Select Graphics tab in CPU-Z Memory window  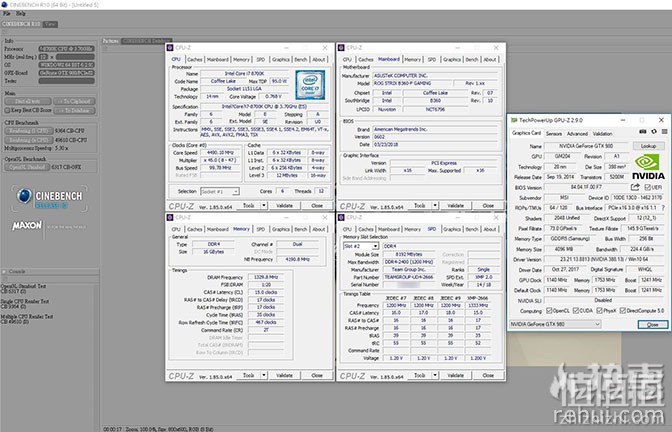[x=281, y=229]
